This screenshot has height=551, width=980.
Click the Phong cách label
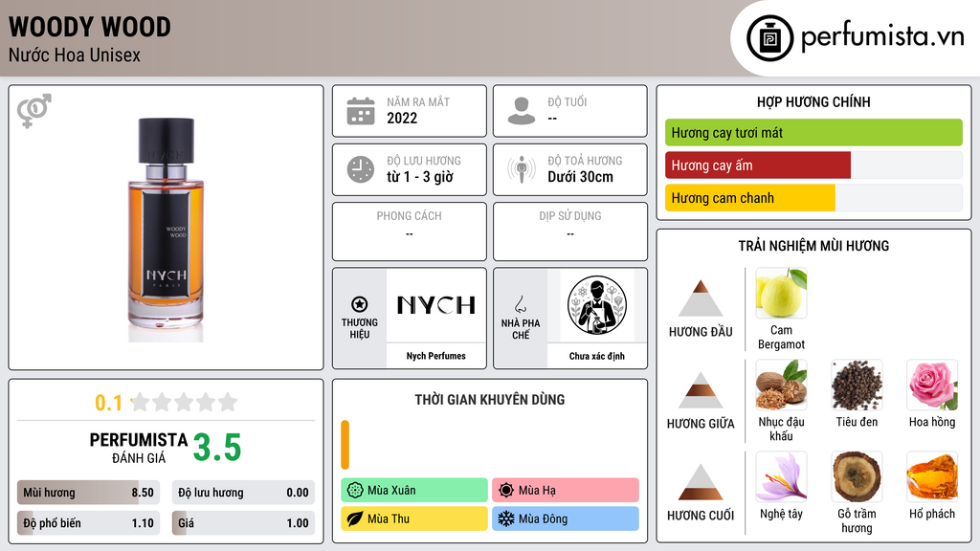pos(409,216)
